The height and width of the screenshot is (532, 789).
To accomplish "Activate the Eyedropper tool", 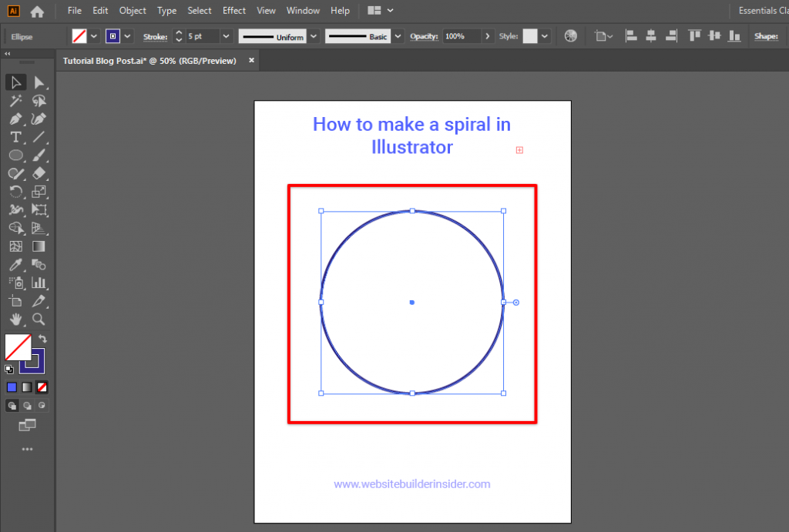I will pyautogui.click(x=16, y=264).
